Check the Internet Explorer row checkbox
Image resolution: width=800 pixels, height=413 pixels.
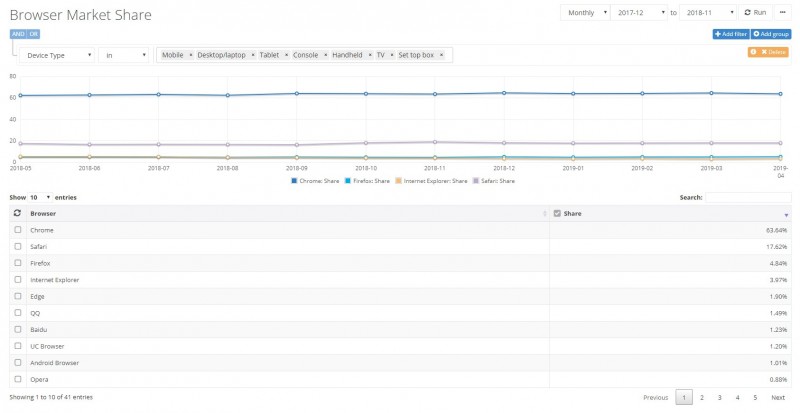click(18, 279)
